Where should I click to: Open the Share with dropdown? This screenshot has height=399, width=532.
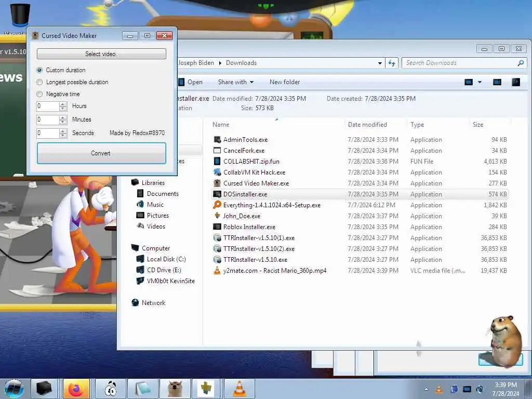[x=236, y=82]
